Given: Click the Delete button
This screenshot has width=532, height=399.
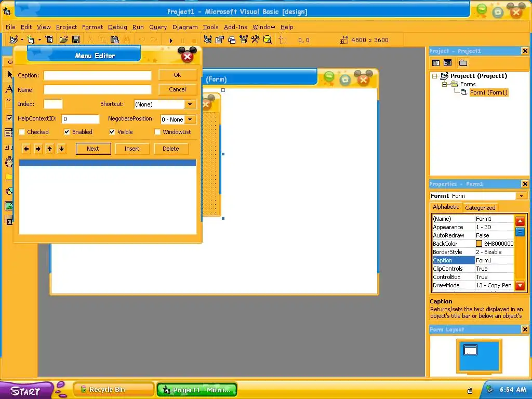Looking at the screenshot, I should pyautogui.click(x=171, y=149).
